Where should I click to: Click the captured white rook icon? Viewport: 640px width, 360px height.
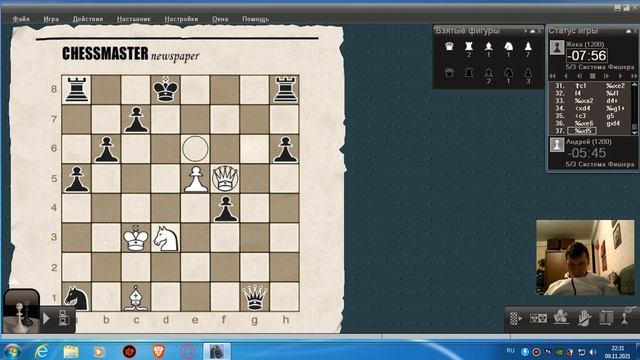coord(469,47)
